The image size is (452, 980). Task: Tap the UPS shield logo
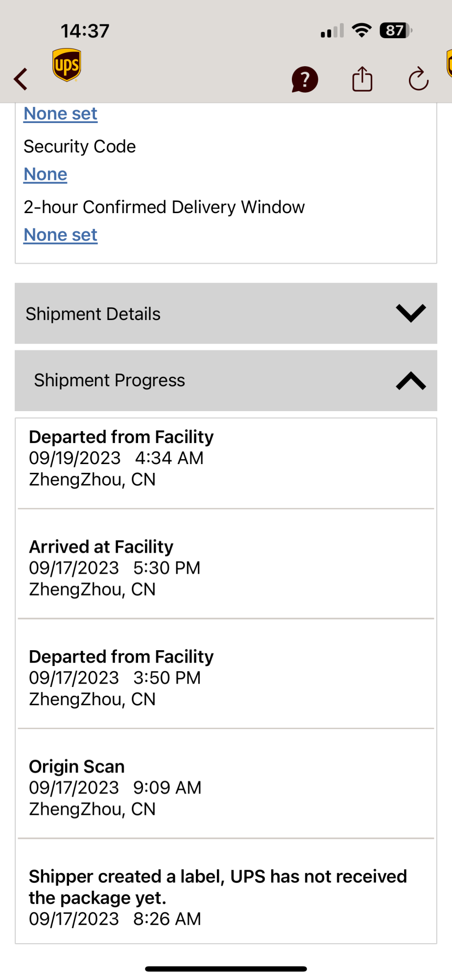pos(67,65)
